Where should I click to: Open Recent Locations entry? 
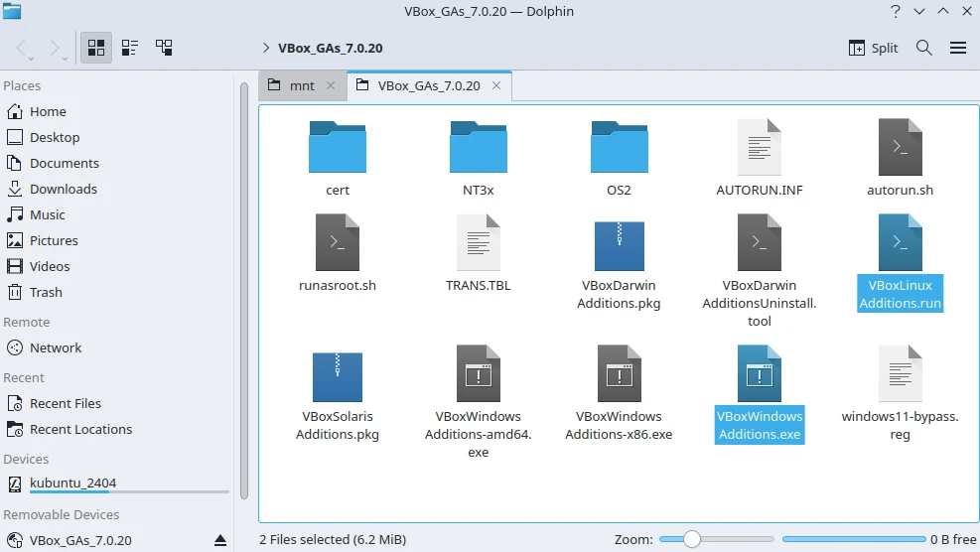tap(116, 430)
